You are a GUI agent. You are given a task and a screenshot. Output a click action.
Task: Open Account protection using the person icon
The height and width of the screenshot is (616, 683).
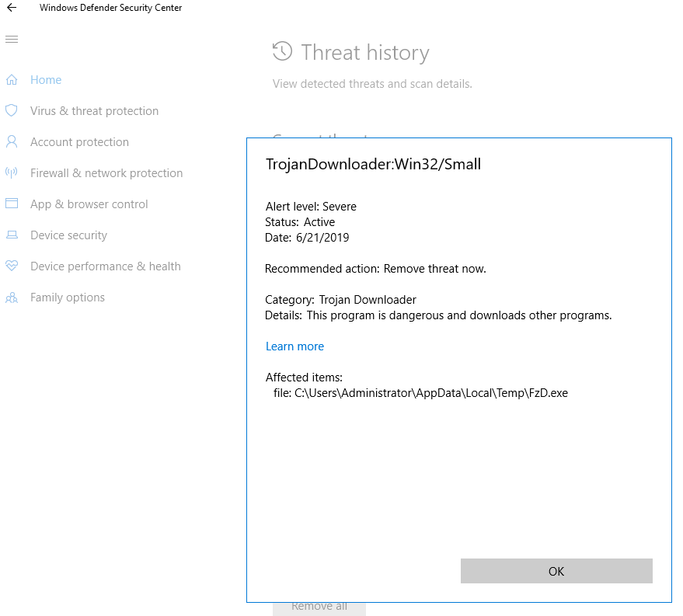click(12, 141)
